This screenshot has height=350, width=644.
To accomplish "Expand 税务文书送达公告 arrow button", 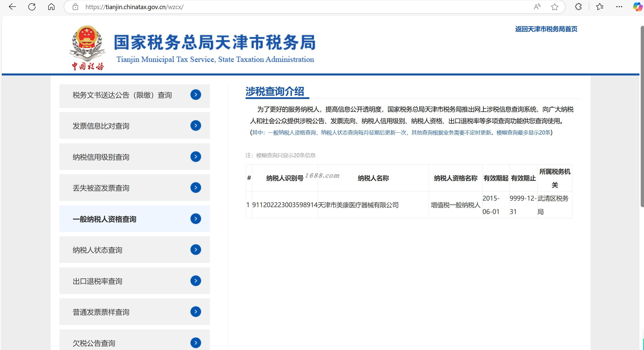I will [196, 95].
